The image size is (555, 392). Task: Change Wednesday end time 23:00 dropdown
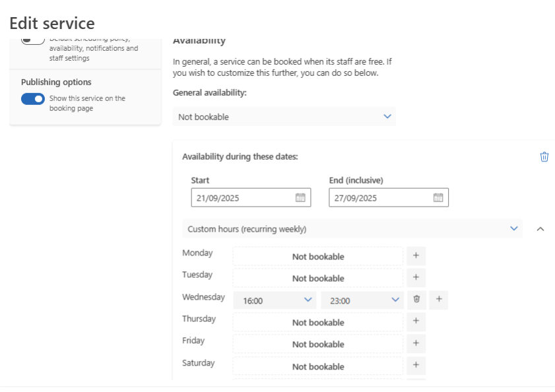362,300
